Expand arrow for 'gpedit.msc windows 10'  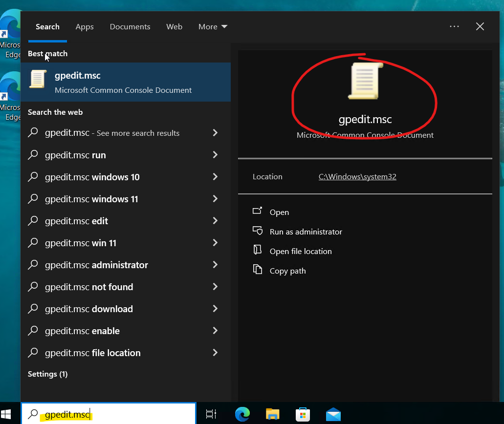215,177
